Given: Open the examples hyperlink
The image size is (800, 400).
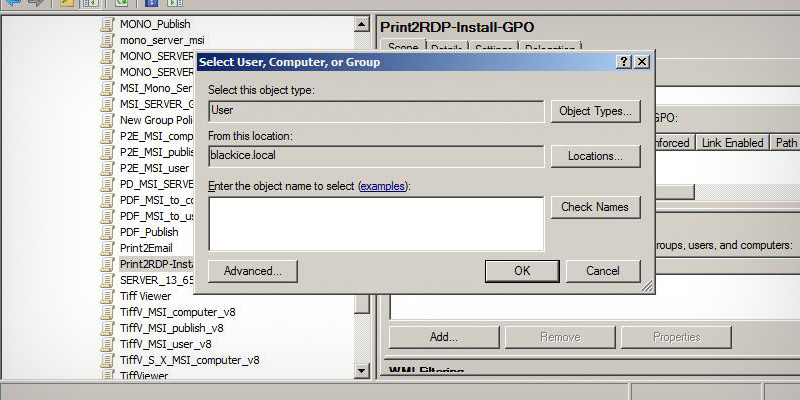Looking at the screenshot, I should (383, 186).
